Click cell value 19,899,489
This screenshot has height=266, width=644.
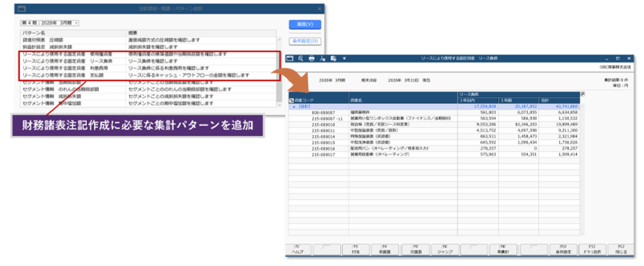pos(567,124)
